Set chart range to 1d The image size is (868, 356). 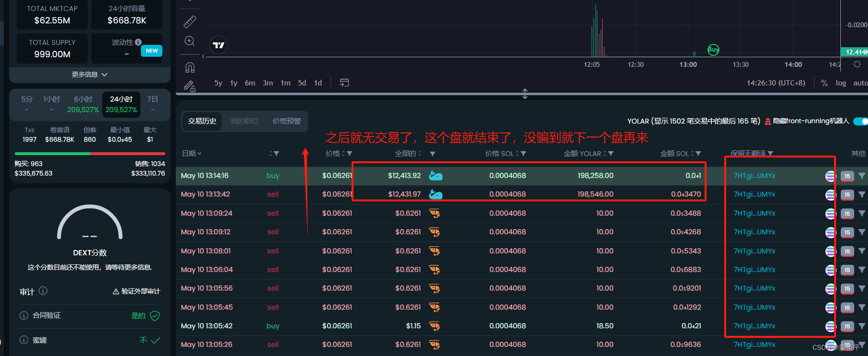tap(318, 83)
